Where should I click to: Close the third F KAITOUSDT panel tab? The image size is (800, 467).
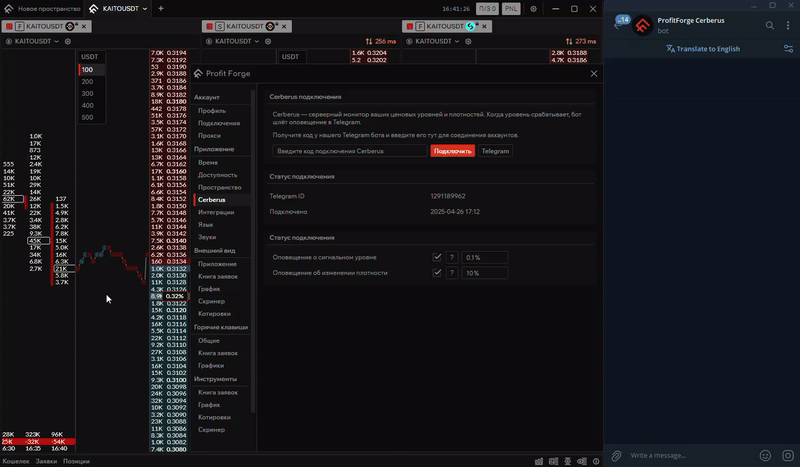click(484, 26)
